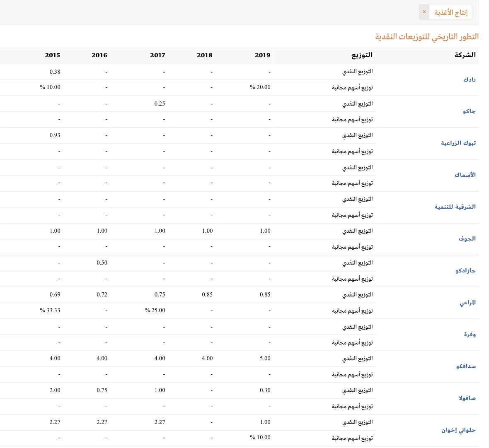Select المراعي 2015 bonus shares % 33.33

(x=50, y=310)
